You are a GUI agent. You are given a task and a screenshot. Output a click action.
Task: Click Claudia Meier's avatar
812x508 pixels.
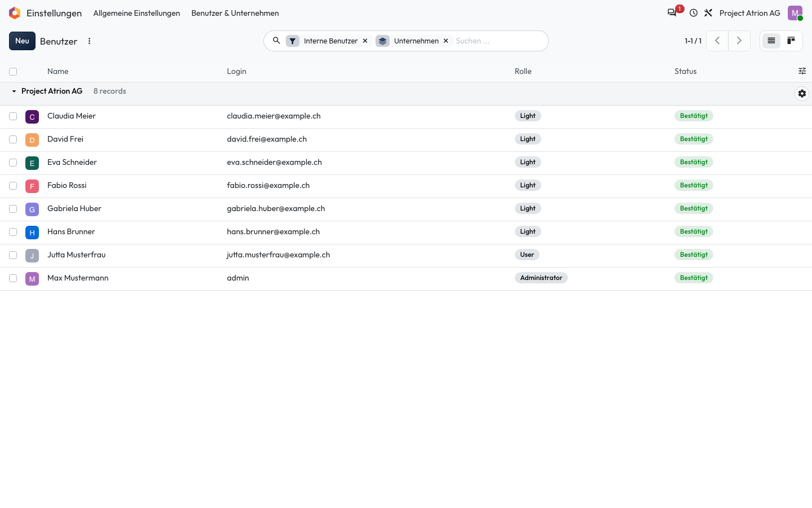tap(32, 117)
